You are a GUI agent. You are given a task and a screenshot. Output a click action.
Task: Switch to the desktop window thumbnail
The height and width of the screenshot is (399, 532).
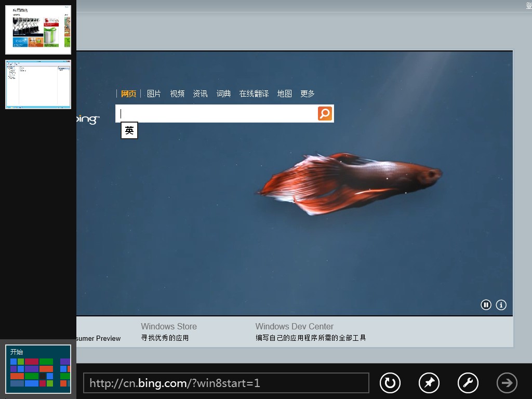38,85
